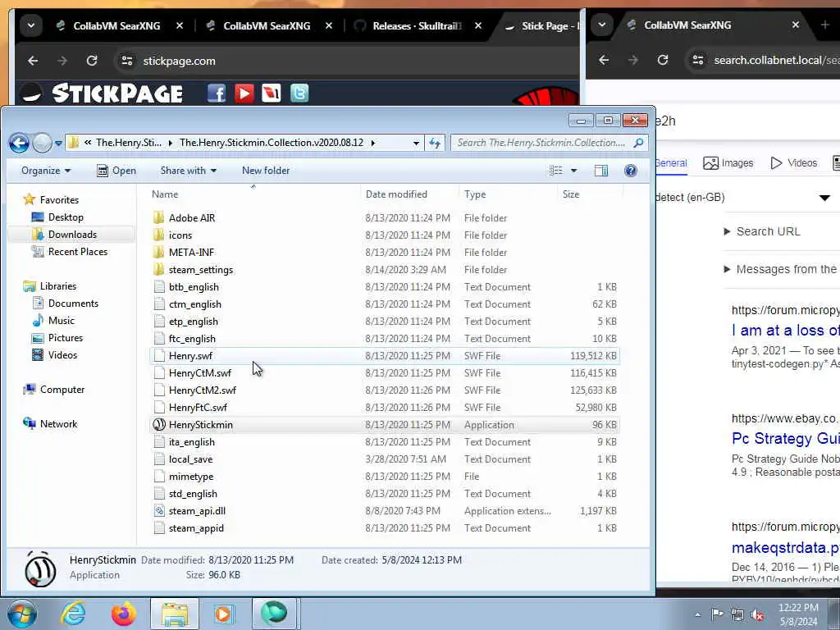This screenshot has height=630, width=840.
Task: Expand the Messages from the disclosure triangle
Action: pos(727,269)
